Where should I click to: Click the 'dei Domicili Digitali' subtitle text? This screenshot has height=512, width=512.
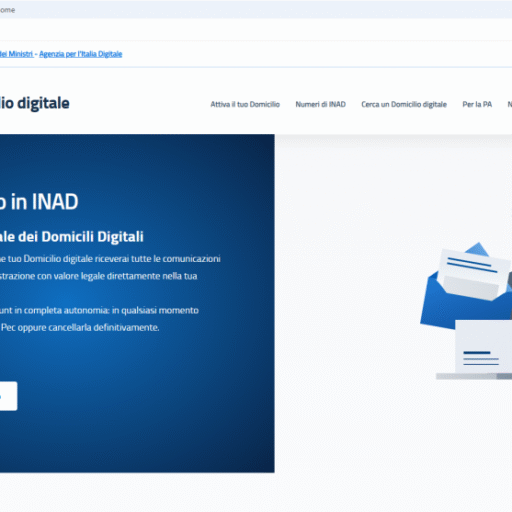(x=81, y=237)
